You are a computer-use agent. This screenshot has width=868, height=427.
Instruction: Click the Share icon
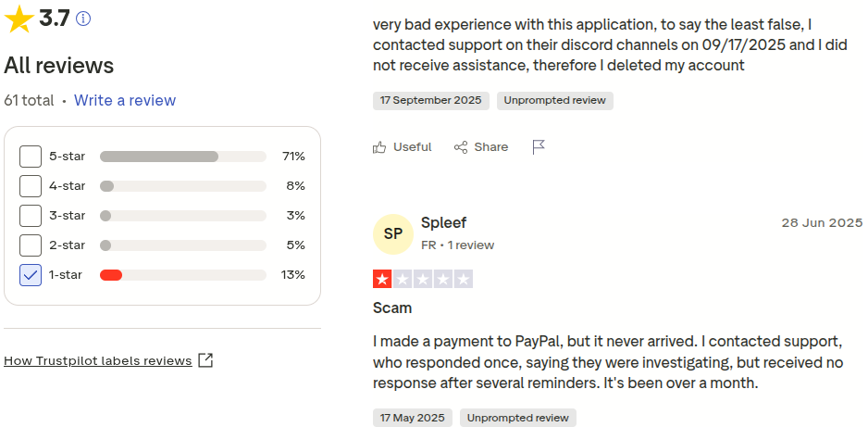point(461,147)
